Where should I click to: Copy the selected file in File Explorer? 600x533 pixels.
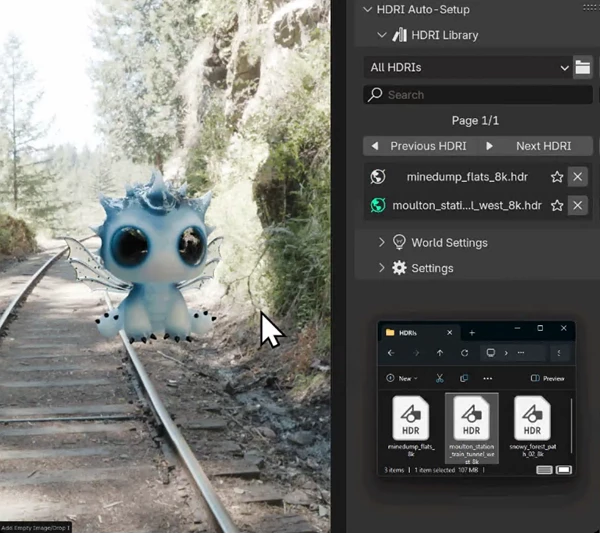tap(464, 378)
